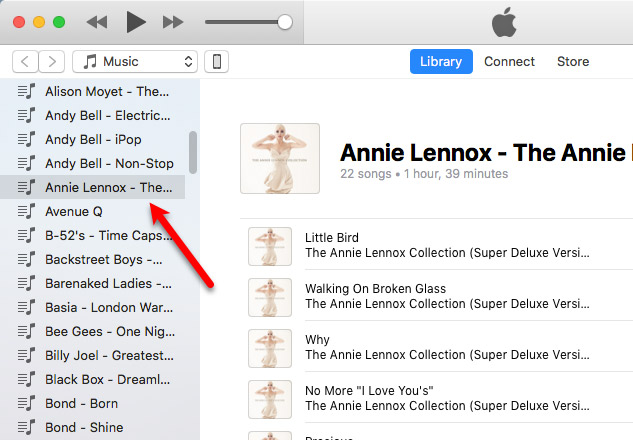The width and height of the screenshot is (633, 440).
Task: Adjust the volume slider knob
Action: (x=285, y=21)
